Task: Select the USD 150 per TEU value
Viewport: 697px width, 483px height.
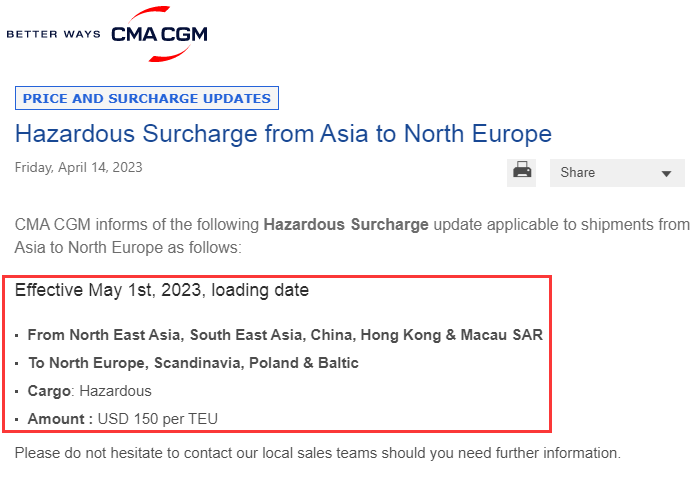Action: click(157, 419)
